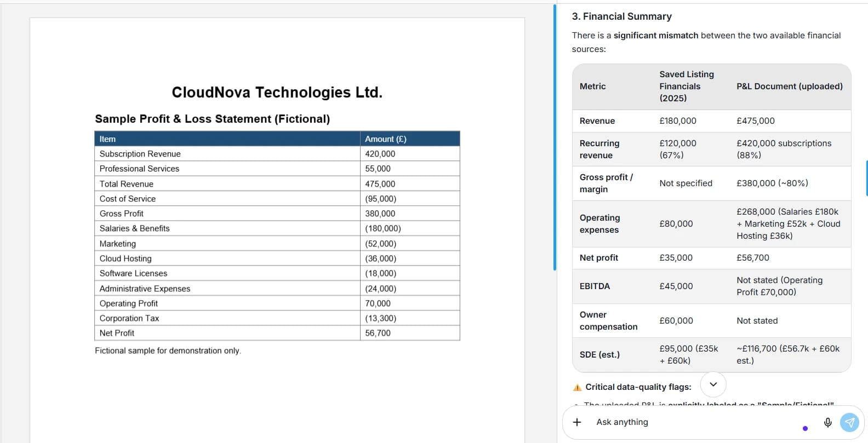Viewport: 868px width, 443px height.
Task: Select the EBITDA metric label
Action: tap(595, 286)
